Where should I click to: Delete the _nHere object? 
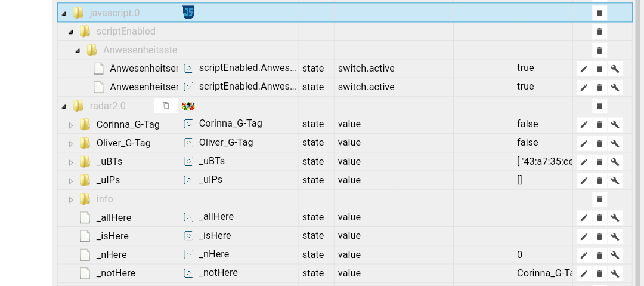point(599,255)
